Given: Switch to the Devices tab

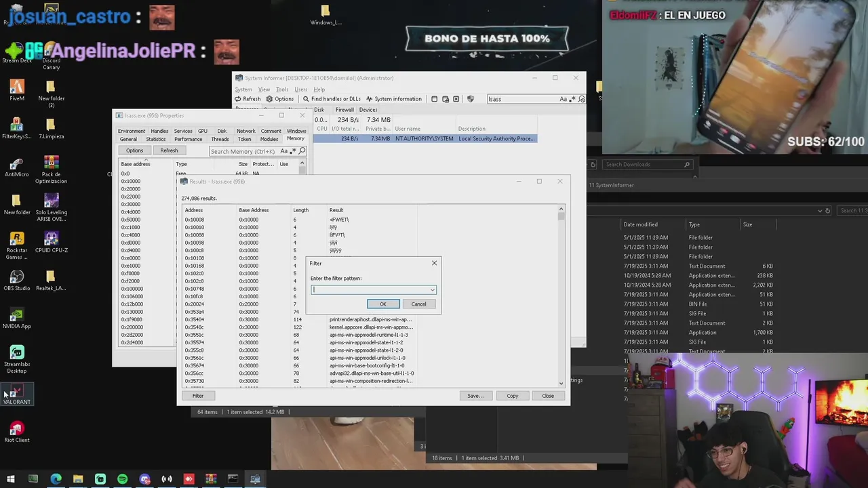Looking at the screenshot, I should [x=368, y=110].
